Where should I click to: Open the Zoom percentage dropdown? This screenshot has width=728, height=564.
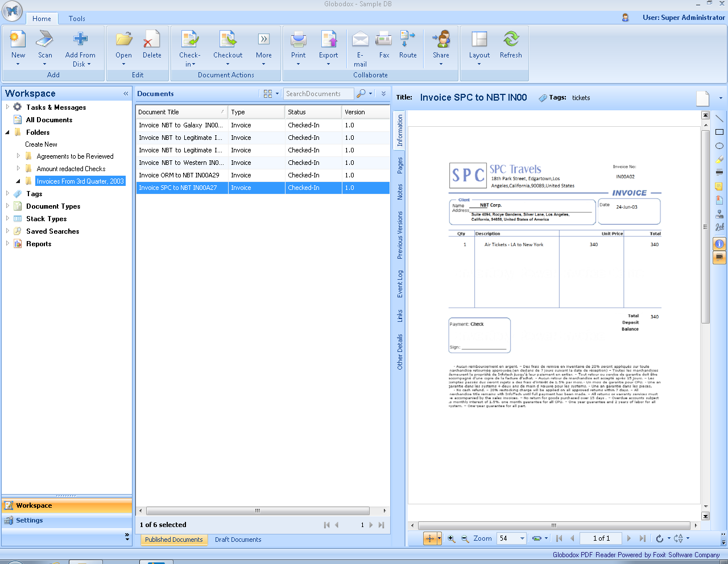tap(522, 538)
